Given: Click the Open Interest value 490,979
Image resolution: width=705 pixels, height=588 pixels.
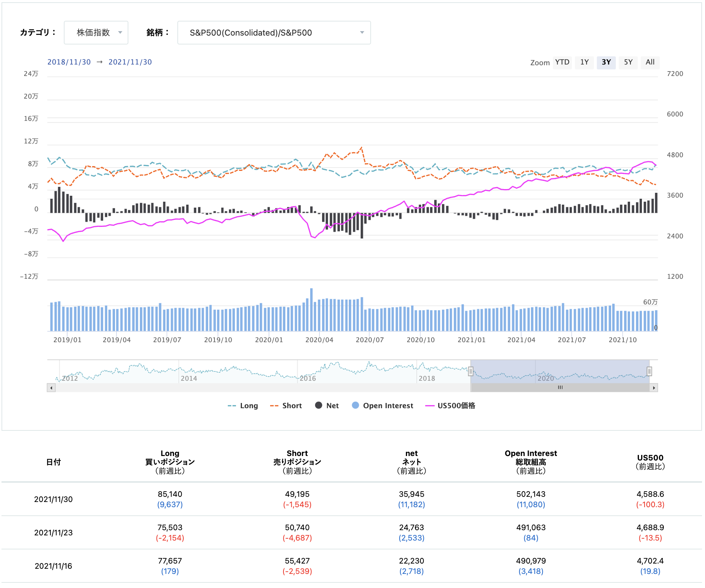Looking at the screenshot, I should [x=531, y=561].
